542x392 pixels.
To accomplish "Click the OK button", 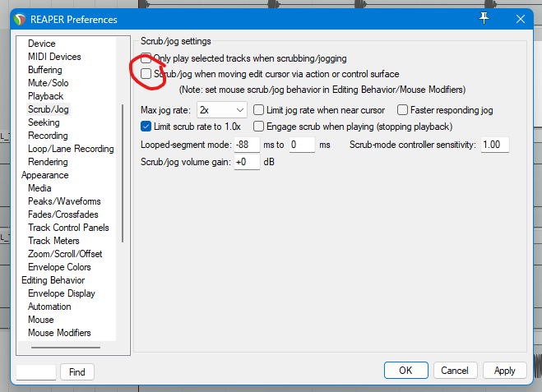I will click(405, 371).
